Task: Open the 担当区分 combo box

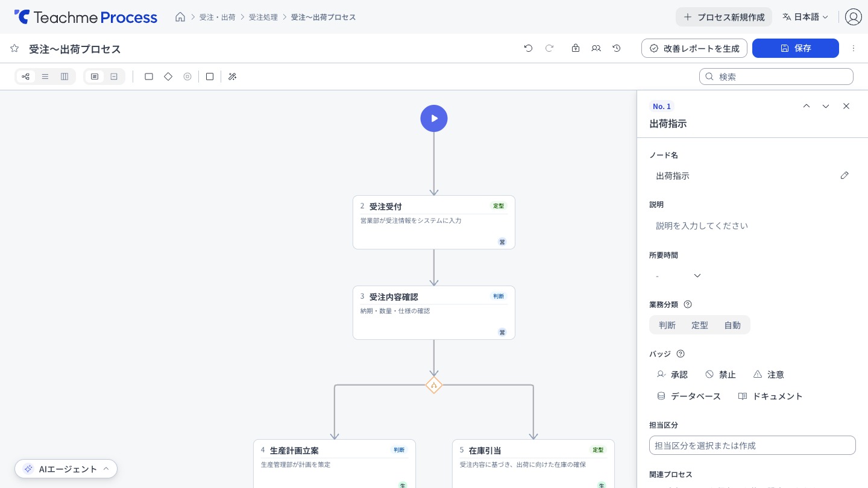Action: point(752,445)
